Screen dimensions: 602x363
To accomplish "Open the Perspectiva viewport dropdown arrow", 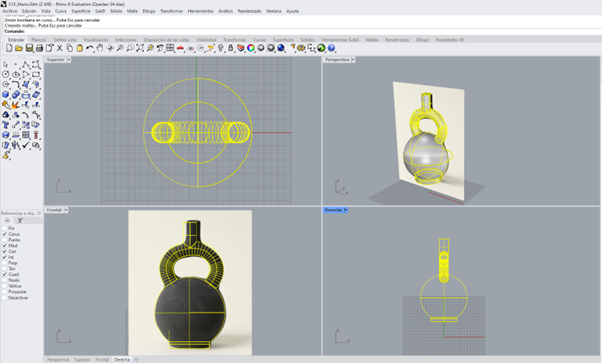I will pyautogui.click(x=353, y=60).
